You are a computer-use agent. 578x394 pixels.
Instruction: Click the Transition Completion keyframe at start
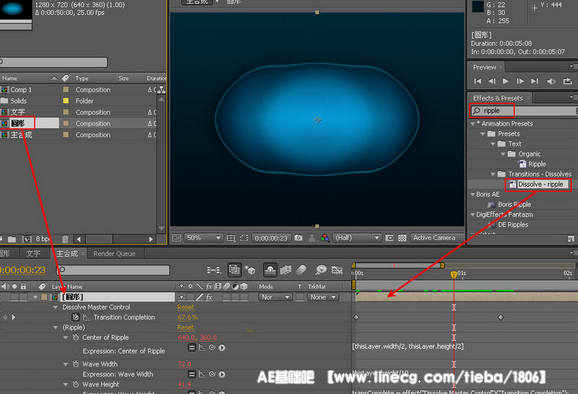[x=356, y=317]
